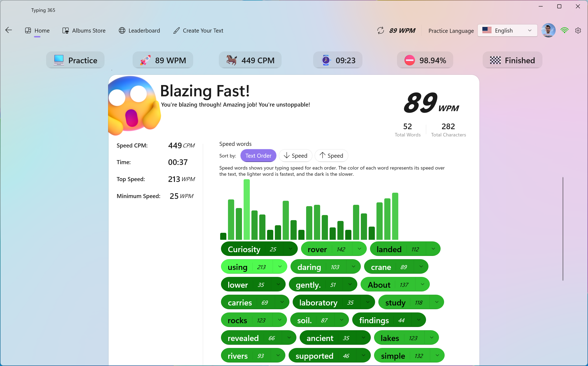
Task: Expand the Curiosity word chevron
Action: tap(290, 249)
